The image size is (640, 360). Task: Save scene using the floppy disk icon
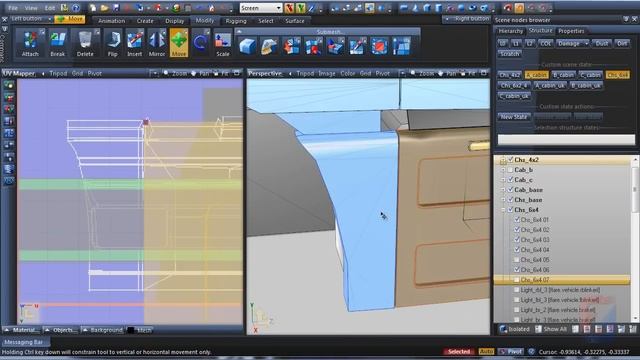(x=116, y=8)
